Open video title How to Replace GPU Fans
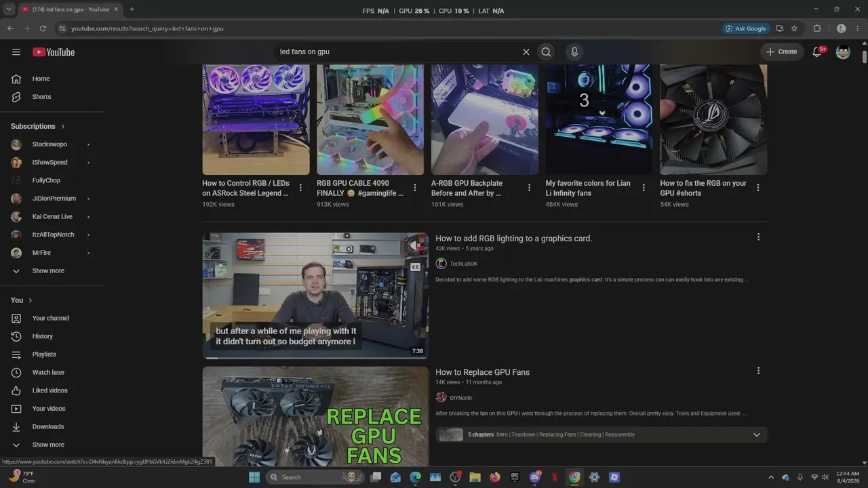The image size is (868, 488). pyautogui.click(x=482, y=372)
